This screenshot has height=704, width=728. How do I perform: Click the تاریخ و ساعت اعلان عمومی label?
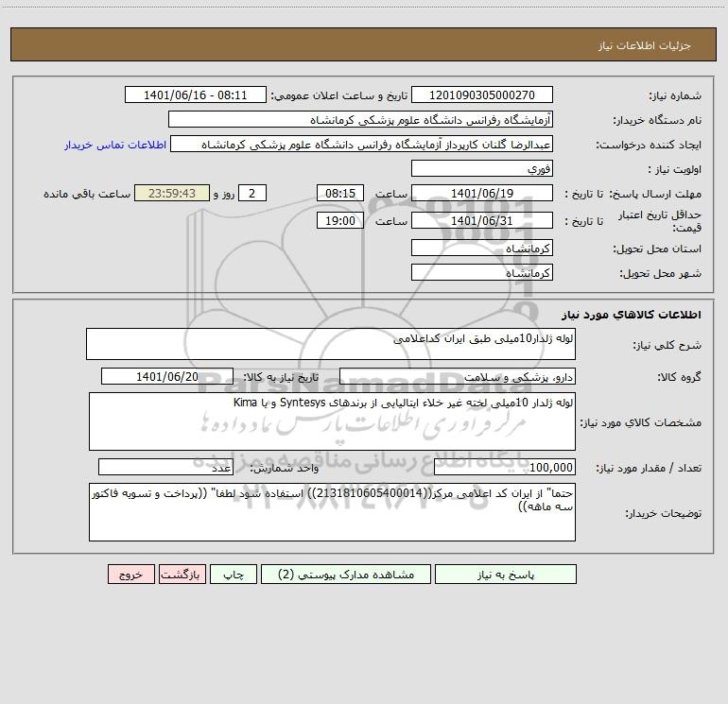[x=338, y=95]
